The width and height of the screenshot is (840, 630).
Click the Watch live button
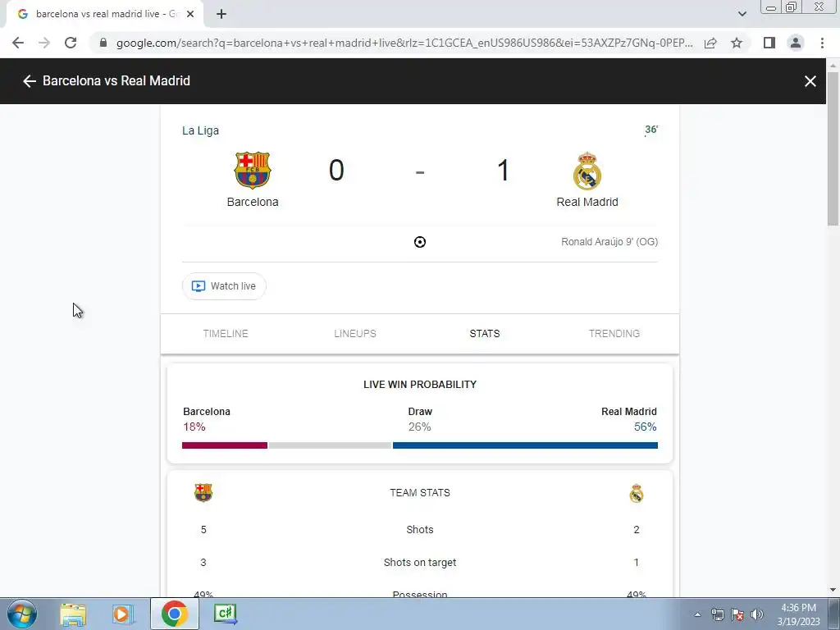click(224, 286)
